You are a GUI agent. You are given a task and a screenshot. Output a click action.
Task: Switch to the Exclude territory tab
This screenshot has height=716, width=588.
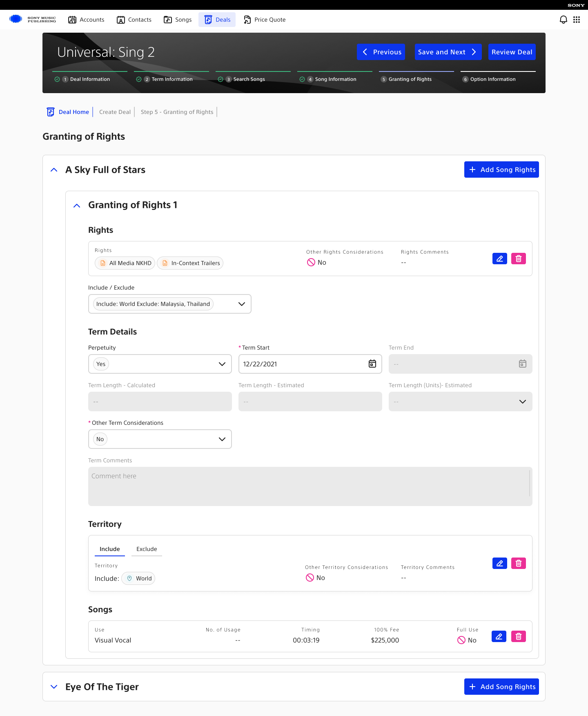pos(147,549)
